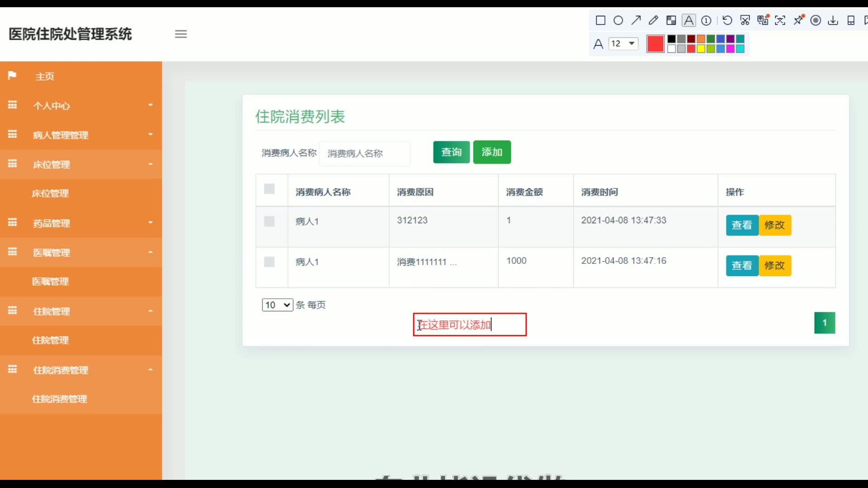Open the 10 per page dropdown
The image size is (868, 488).
pos(277,305)
